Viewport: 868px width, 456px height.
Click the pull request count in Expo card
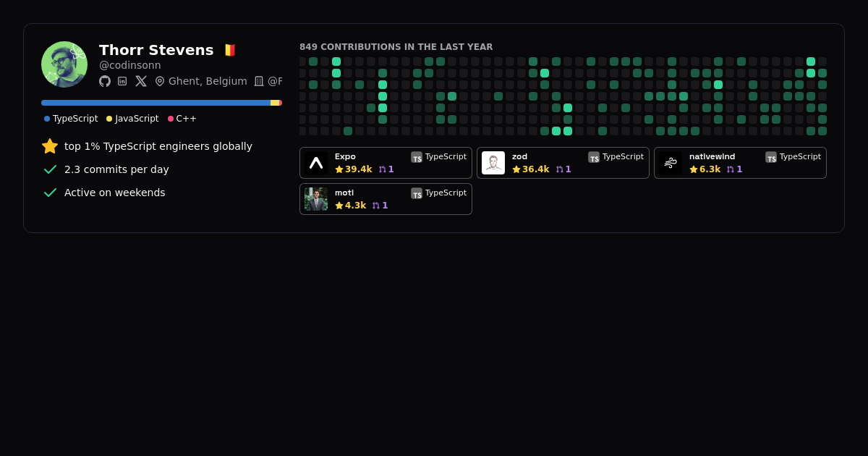(x=391, y=169)
